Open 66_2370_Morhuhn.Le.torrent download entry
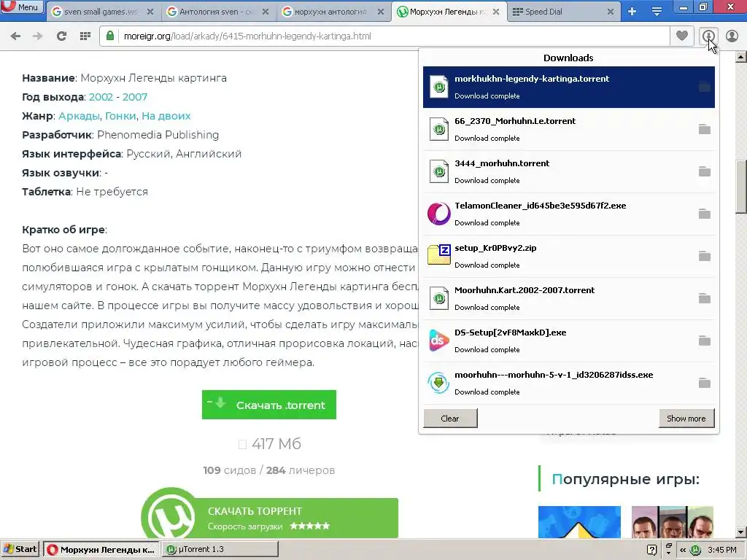Viewport: 747px width, 560px height. (x=569, y=129)
